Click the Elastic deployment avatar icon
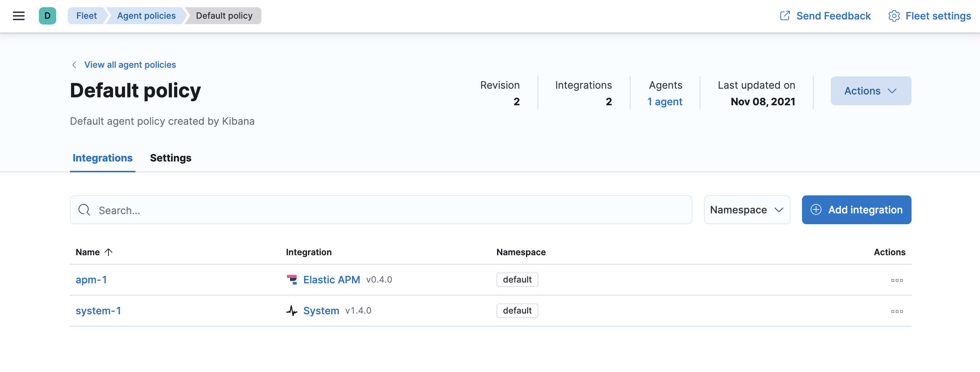 click(47, 15)
